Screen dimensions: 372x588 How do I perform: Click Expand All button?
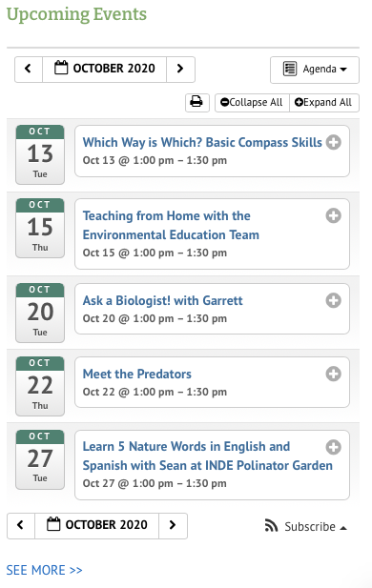[324, 102]
